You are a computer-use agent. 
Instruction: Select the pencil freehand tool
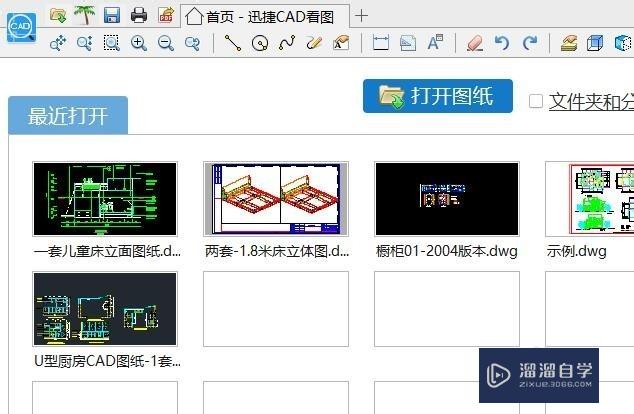click(x=314, y=43)
